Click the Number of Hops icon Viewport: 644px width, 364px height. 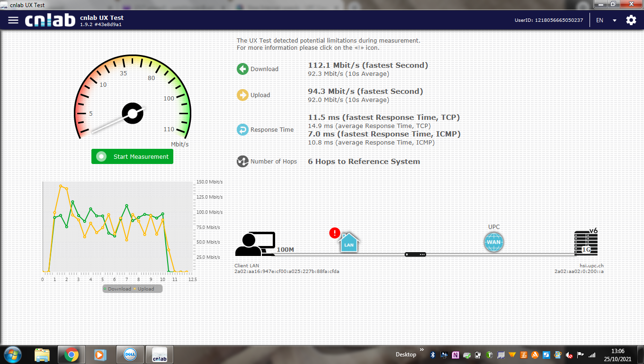pos(242,162)
